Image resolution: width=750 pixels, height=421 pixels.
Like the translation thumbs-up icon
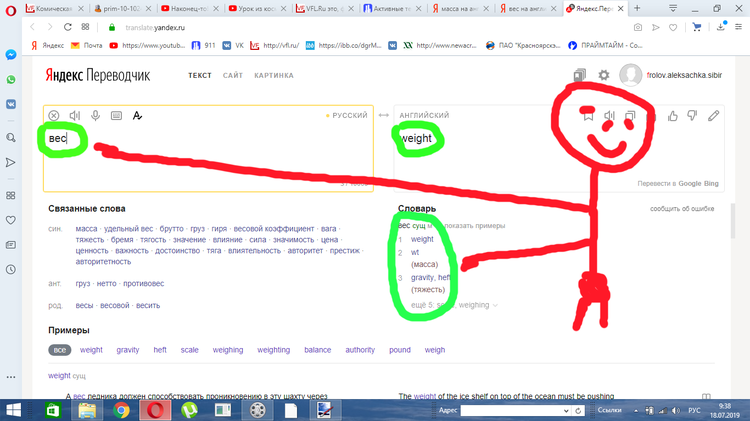pos(673,115)
